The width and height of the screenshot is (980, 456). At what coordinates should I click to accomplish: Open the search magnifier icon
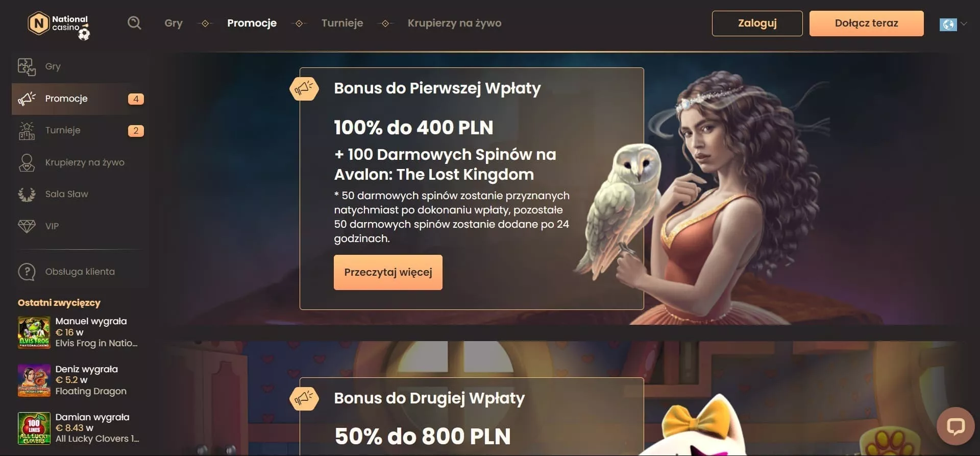coord(134,23)
